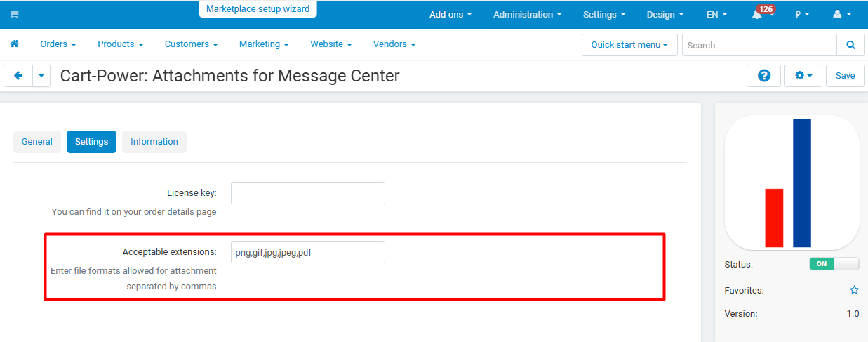Open the user account menu
Viewport: 868px width, 342px height.
pos(842,14)
